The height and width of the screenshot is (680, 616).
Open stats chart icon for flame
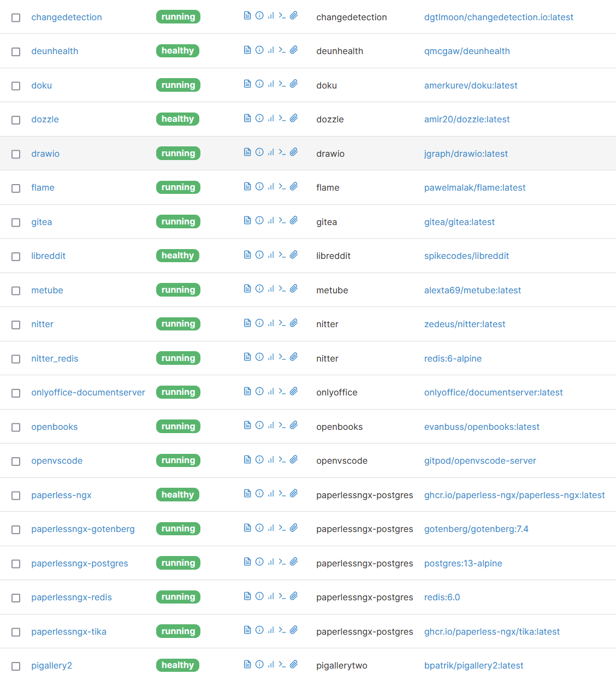271,186
